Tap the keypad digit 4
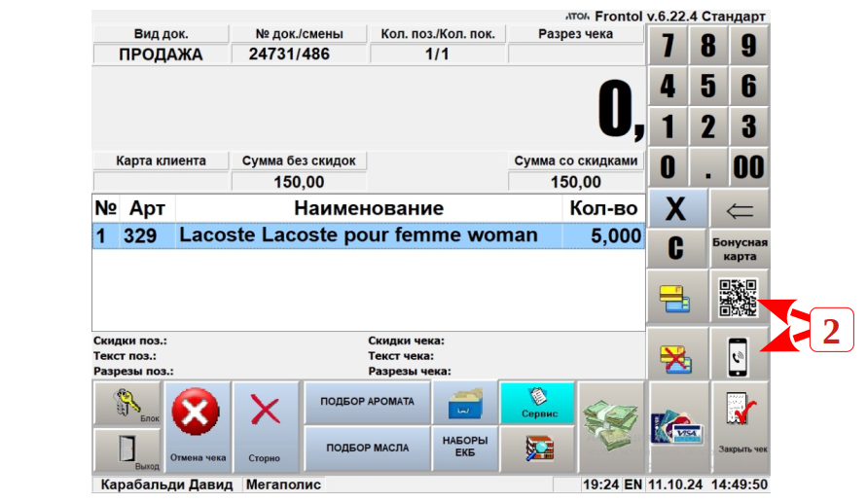Image resolution: width=867 pixels, height=504 pixels. point(668,86)
